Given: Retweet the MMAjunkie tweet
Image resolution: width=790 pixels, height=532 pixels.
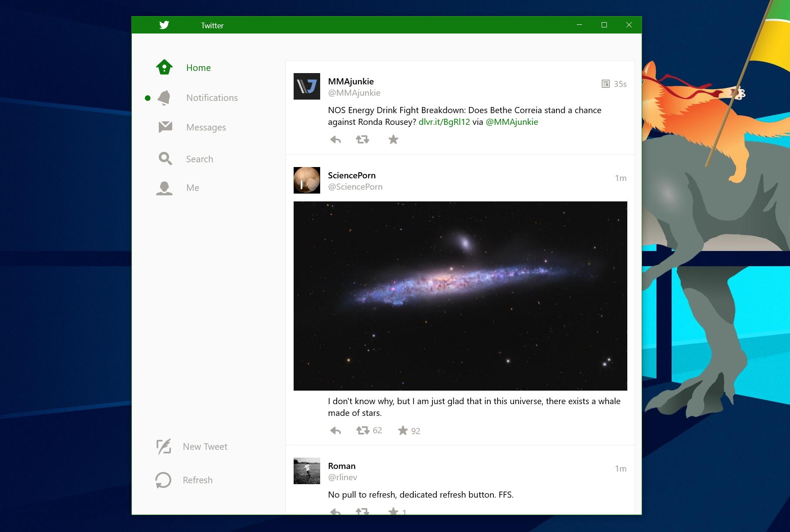Looking at the screenshot, I should click(362, 140).
